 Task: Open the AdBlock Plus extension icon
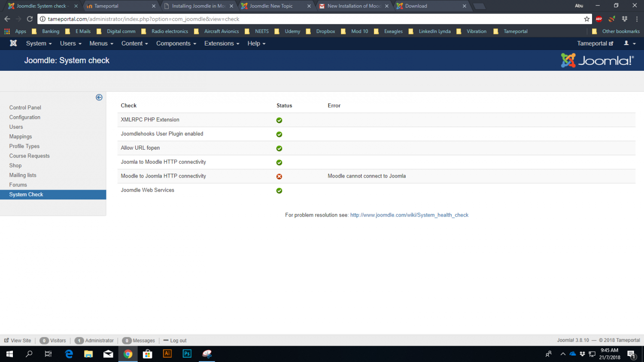click(599, 19)
